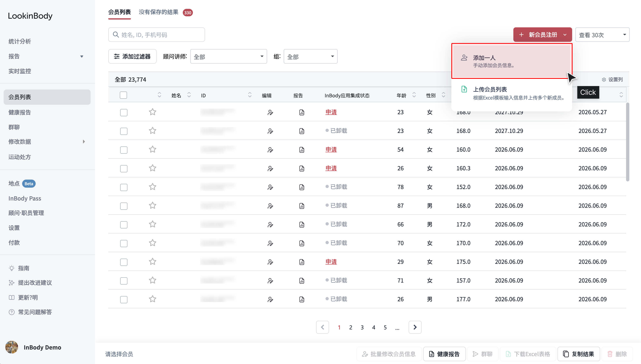Open the 顾问讲师 dropdown
The height and width of the screenshot is (364, 641).
[x=228, y=56]
